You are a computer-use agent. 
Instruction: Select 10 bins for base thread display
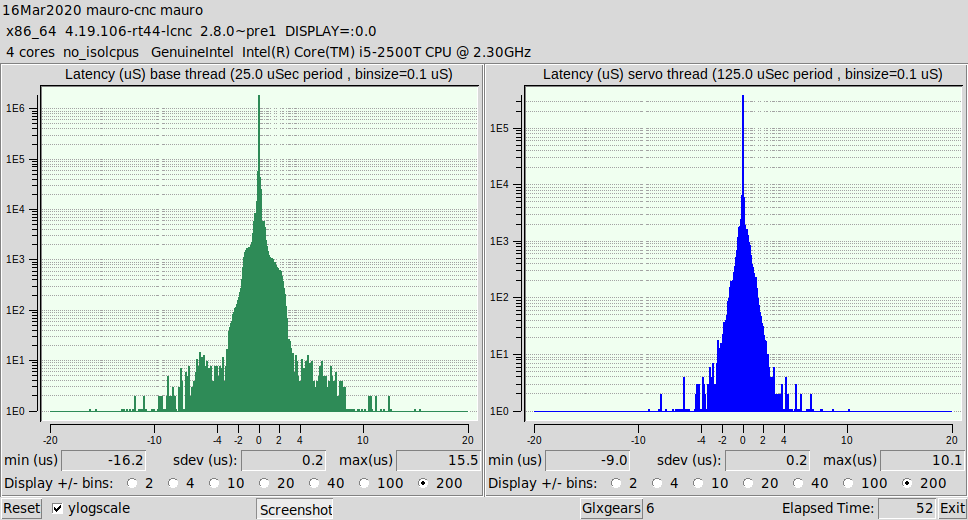click(x=214, y=483)
